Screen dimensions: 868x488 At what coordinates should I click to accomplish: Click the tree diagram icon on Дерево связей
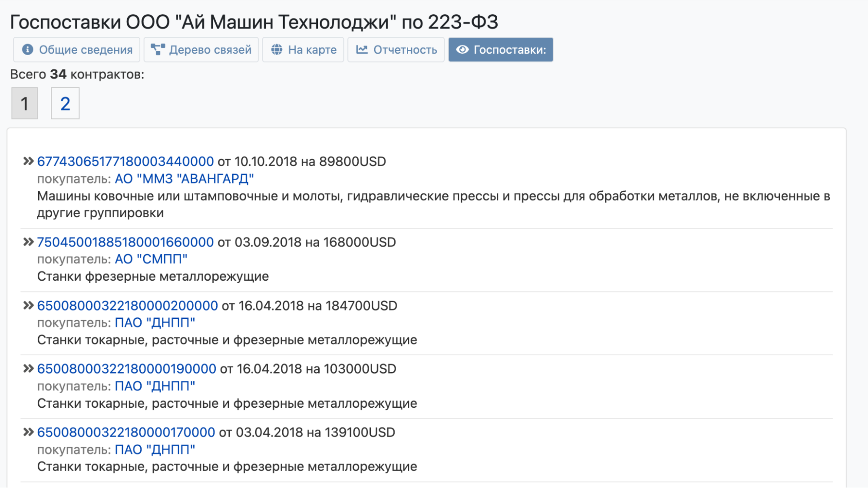pyautogui.click(x=158, y=50)
